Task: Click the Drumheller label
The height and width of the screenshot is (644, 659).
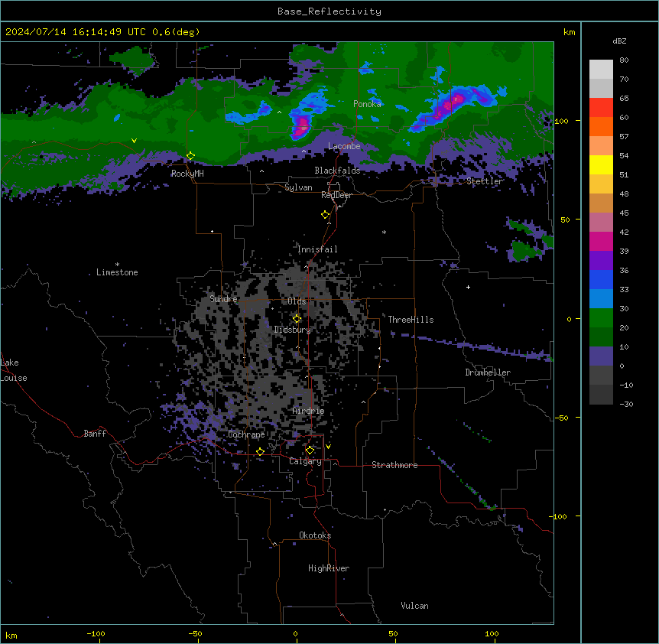Action: tap(488, 372)
